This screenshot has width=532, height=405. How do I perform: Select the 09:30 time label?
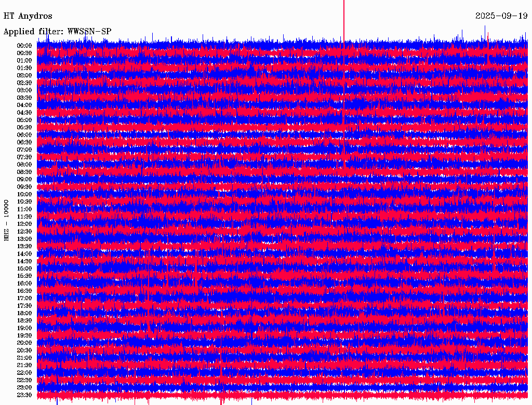[x=24, y=186]
